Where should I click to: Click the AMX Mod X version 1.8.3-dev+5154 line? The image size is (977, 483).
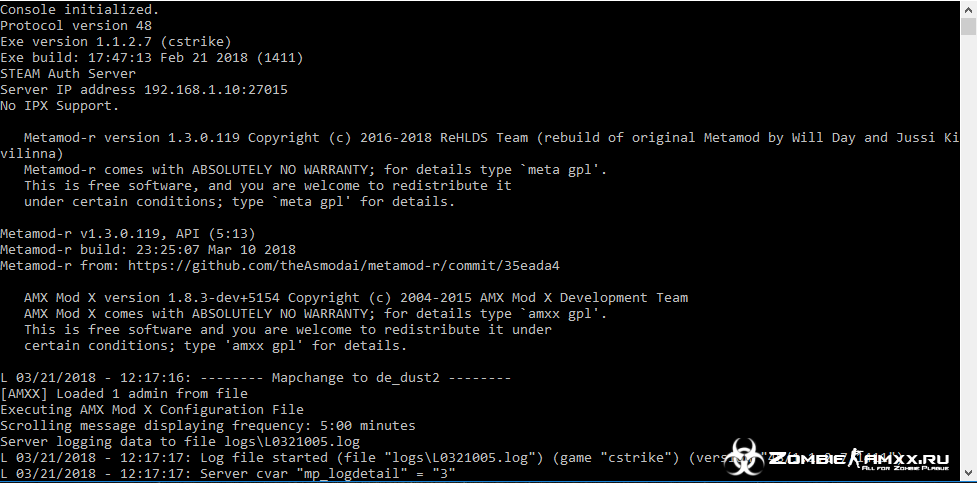[356, 298]
